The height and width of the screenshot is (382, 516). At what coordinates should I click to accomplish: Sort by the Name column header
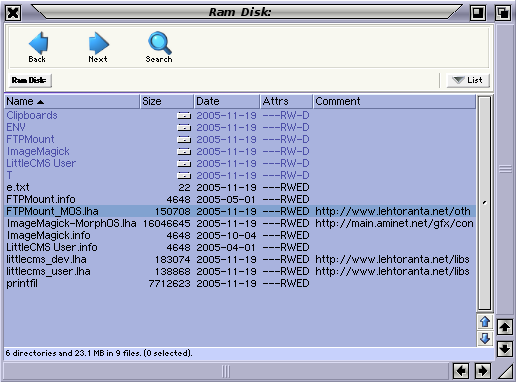tap(72, 101)
